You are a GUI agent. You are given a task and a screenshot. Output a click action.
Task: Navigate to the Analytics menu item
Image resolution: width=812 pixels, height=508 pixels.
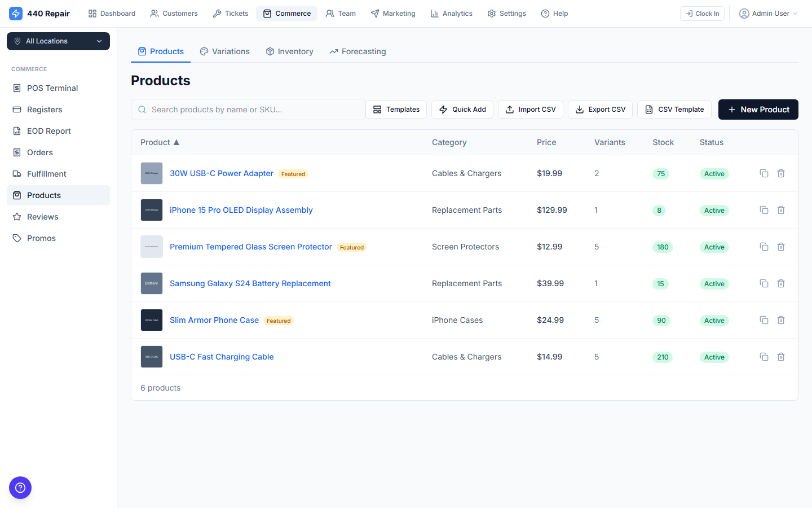451,13
